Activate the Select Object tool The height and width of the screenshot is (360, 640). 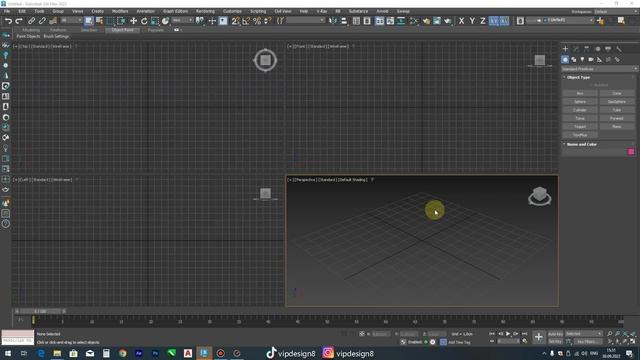coord(89,21)
